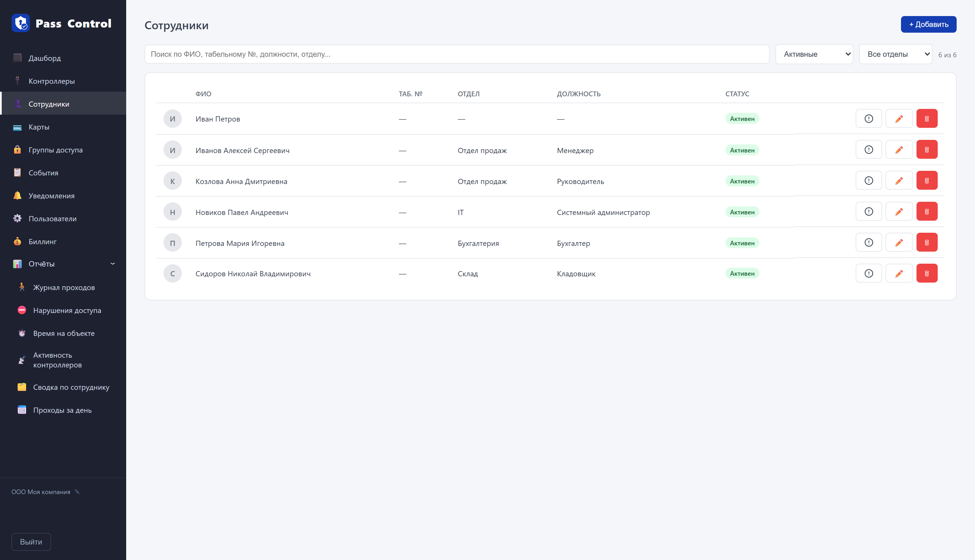Click the Кладовщик position cell
975x560 pixels.
point(576,274)
